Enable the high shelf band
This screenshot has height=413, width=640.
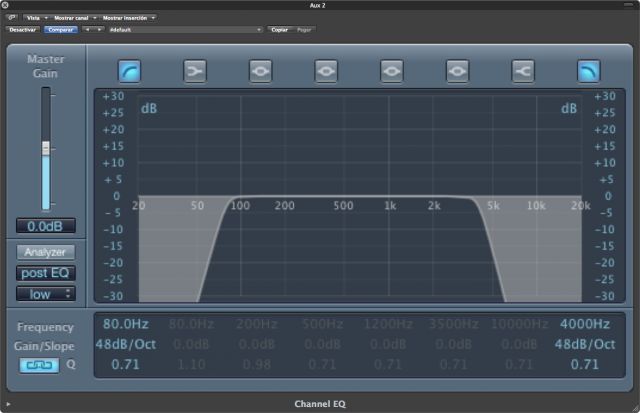pos(523,70)
